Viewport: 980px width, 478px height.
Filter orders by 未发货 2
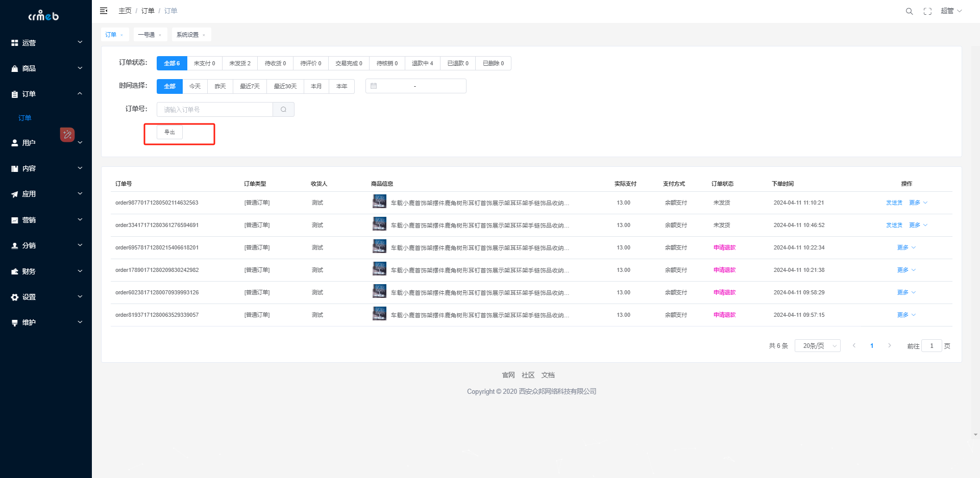pyautogui.click(x=240, y=63)
